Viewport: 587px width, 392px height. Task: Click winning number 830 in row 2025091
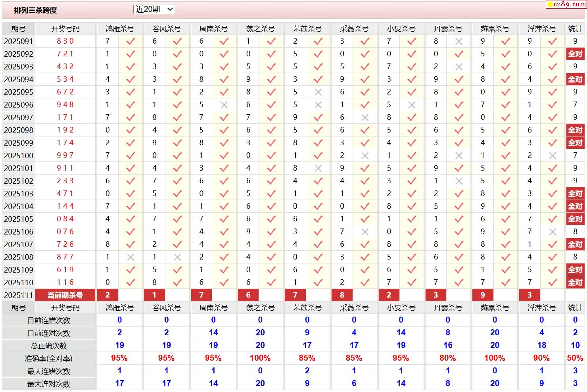coord(65,41)
